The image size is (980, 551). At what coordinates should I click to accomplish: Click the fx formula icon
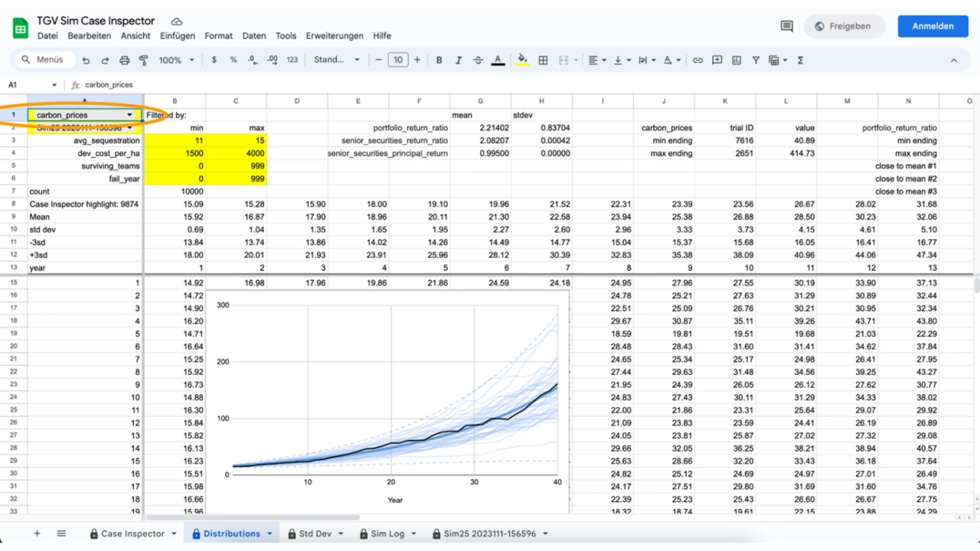pos(76,85)
